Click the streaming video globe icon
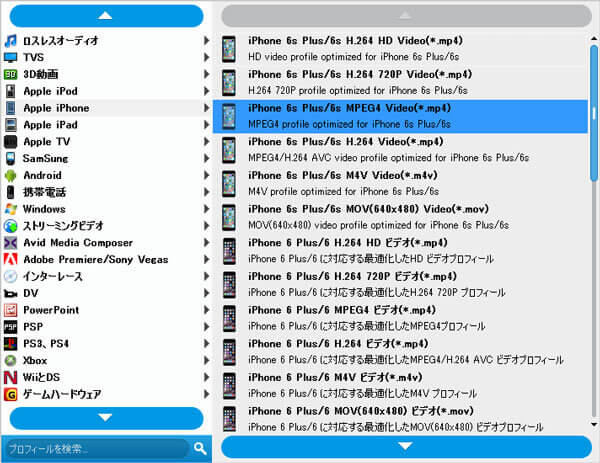The image size is (600, 463). point(11,226)
